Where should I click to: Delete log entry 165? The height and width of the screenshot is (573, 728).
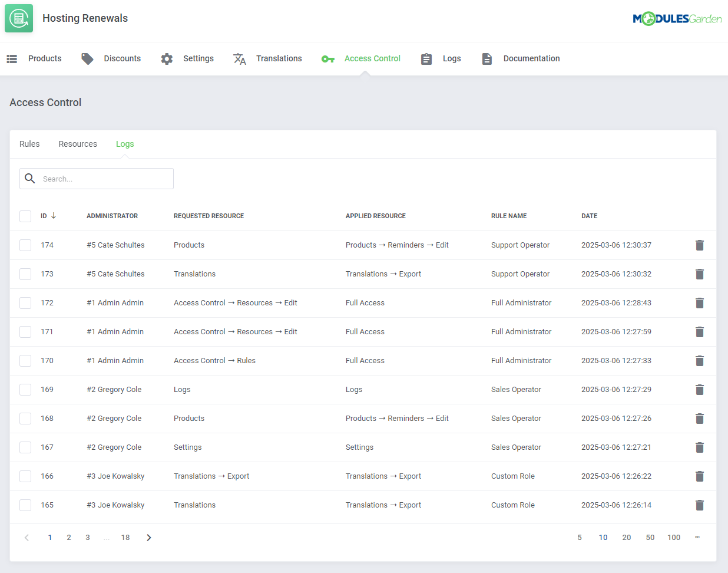tap(700, 505)
